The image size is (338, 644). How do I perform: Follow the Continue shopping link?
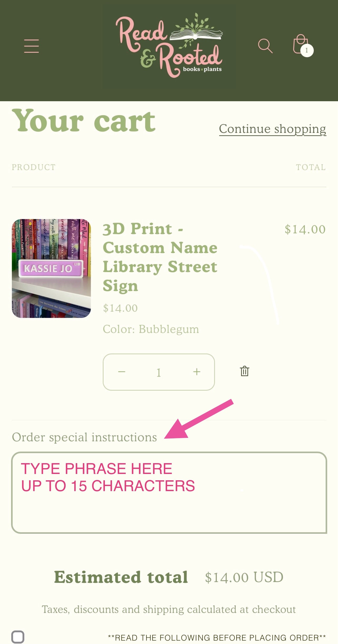pos(273,129)
